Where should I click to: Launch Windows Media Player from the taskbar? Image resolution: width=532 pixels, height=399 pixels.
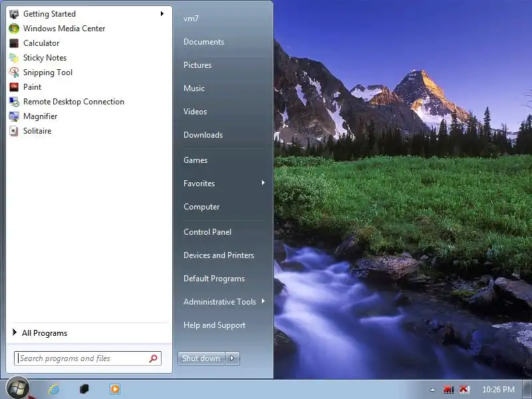tap(115, 389)
